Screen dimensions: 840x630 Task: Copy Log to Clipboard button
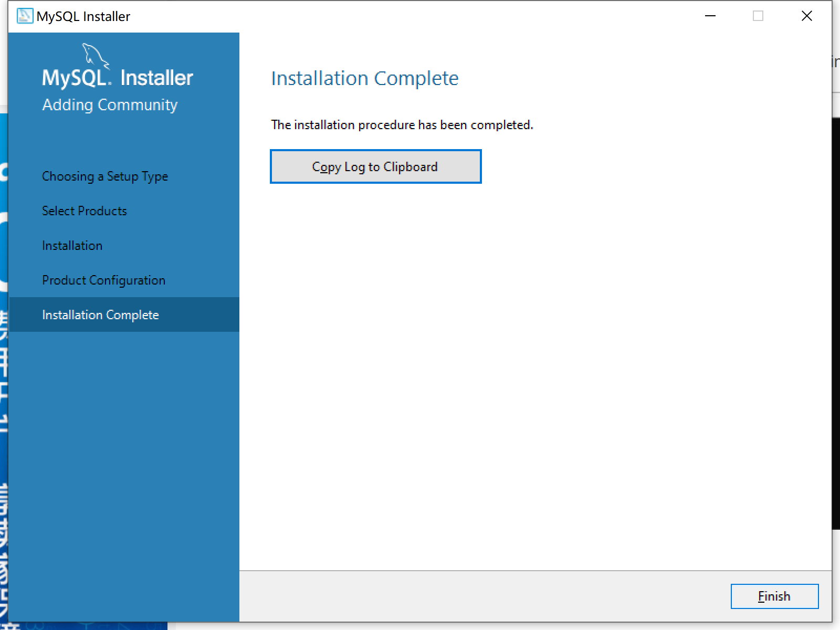(x=376, y=166)
